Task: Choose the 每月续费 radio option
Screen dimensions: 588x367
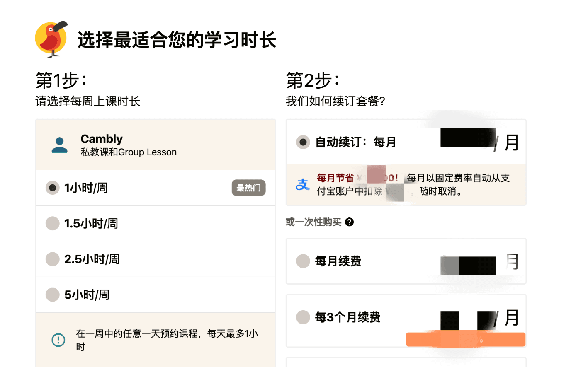Action: (303, 261)
